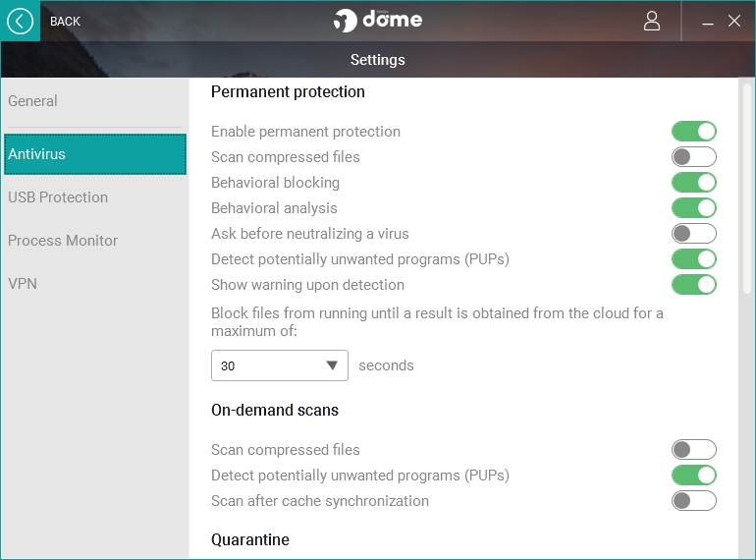The width and height of the screenshot is (756, 560).
Task: Click the BACK text button
Action: pyautogui.click(x=65, y=21)
